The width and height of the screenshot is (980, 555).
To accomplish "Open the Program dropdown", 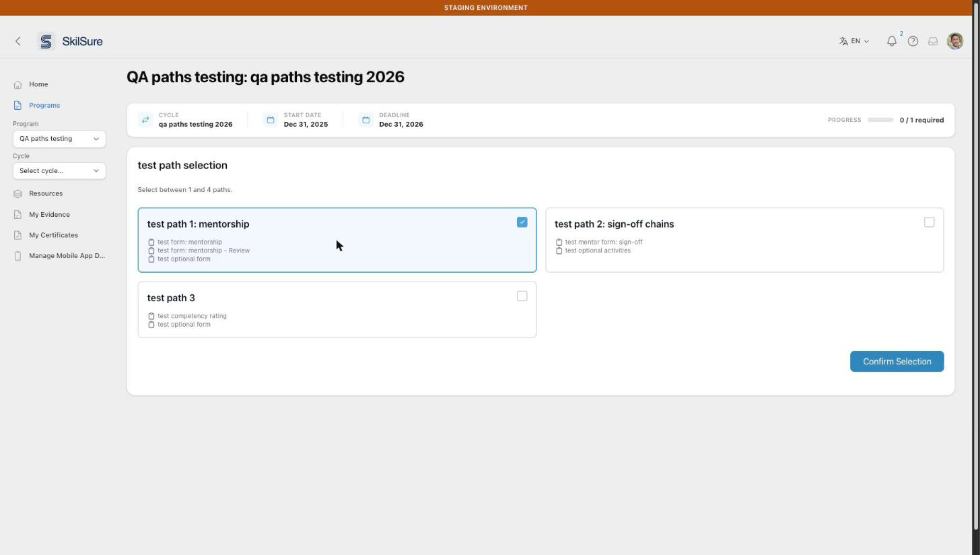I will [x=59, y=139].
